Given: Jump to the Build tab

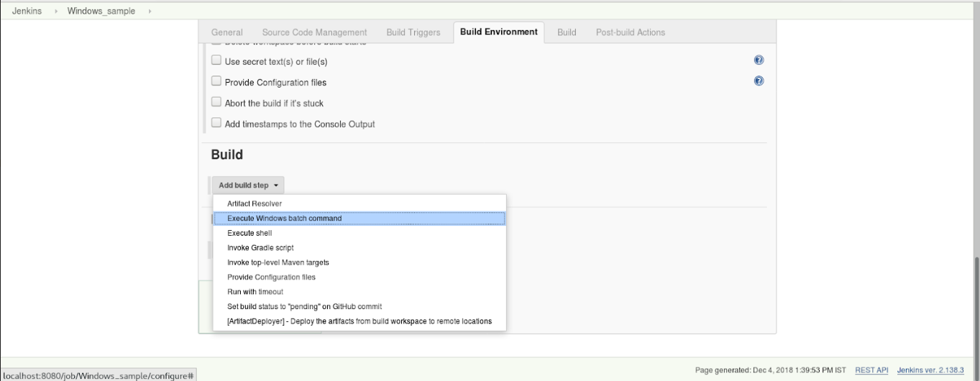Looking at the screenshot, I should coord(567,32).
